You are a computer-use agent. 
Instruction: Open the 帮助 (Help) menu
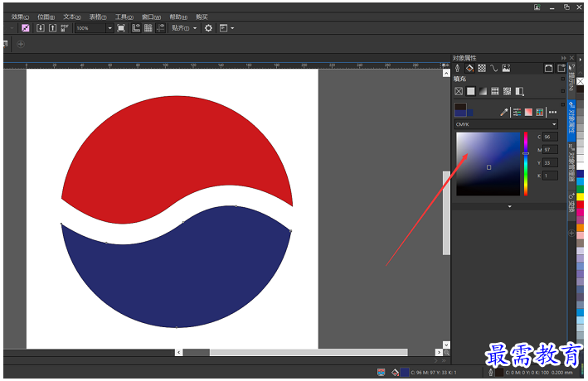(x=178, y=17)
